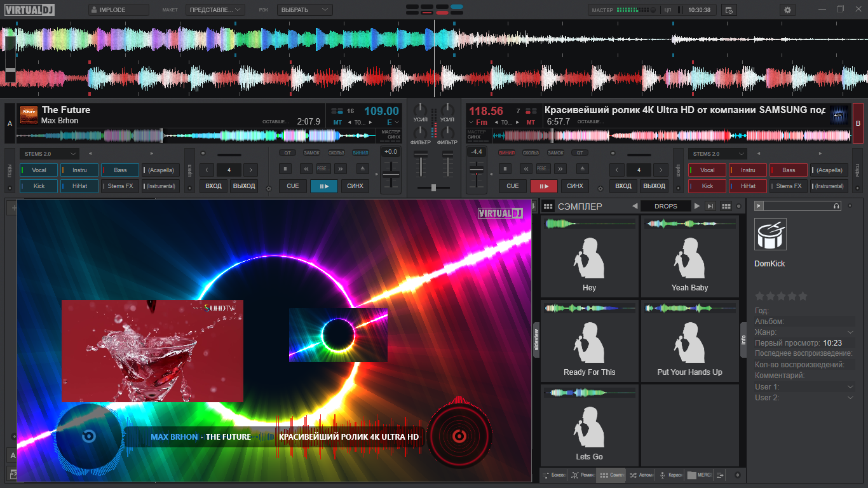
Task: Click the sampler grid icon beside СЭМПЛЕР
Action: [x=548, y=207]
